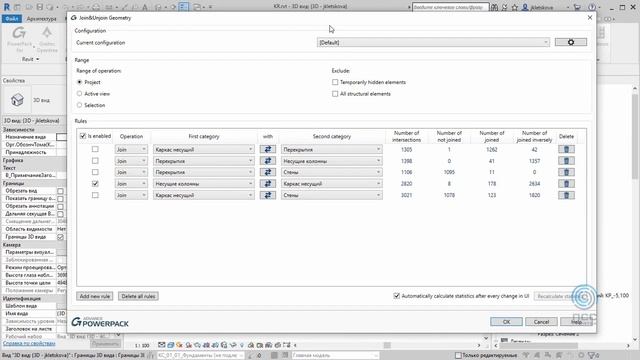Toggle the Is enabled header checkbox
Screen dimensions: 640x360
(x=83, y=136)
